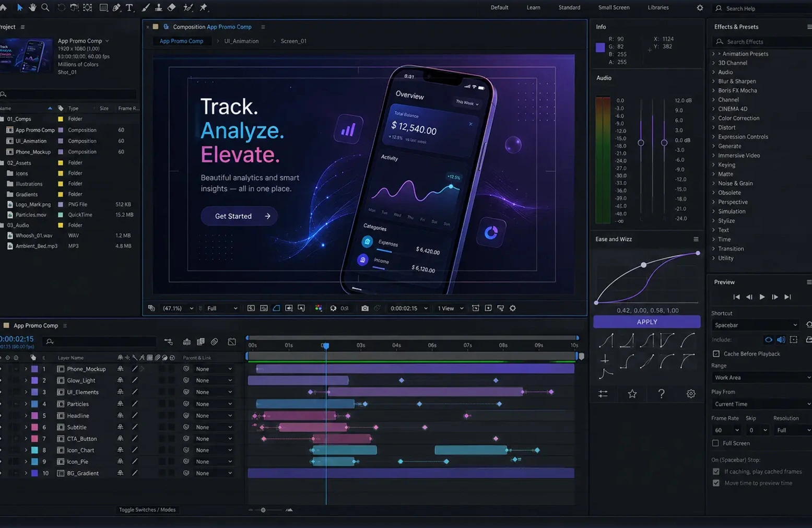
Task: Select the Type tool
Action: click(130, 7)
